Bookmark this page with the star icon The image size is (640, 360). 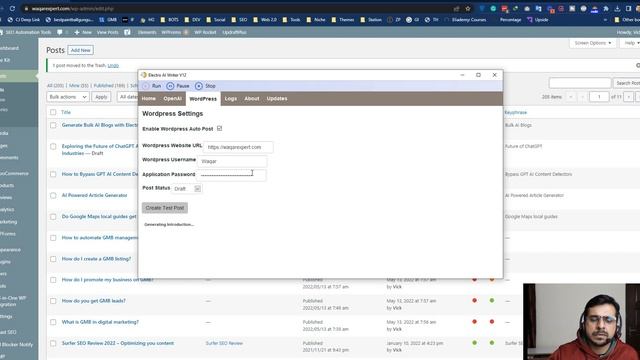click(468, 9)
